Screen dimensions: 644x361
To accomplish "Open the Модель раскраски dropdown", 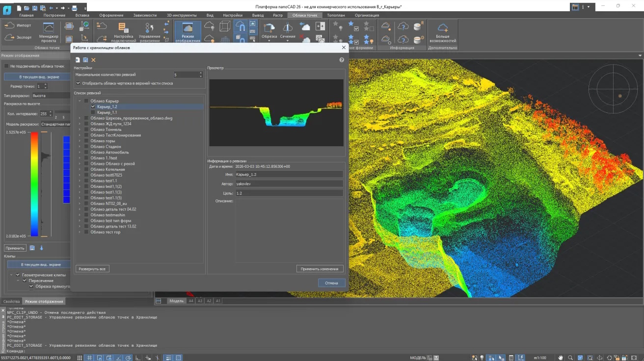I will coord(55,124).
